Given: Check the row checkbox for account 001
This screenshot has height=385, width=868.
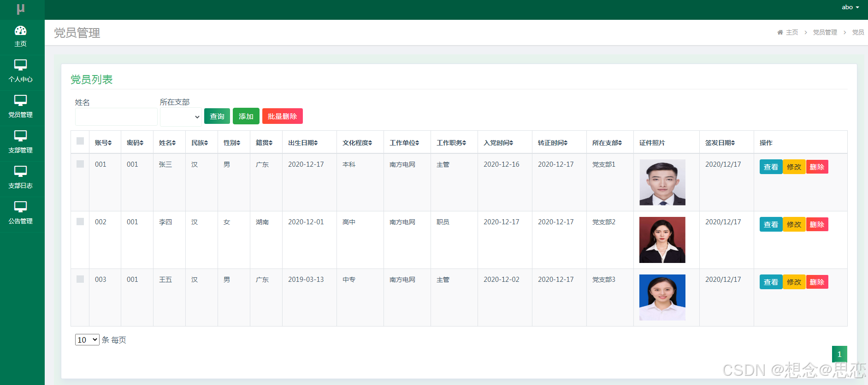Looking at the screenshot, I should coord(80,164).
